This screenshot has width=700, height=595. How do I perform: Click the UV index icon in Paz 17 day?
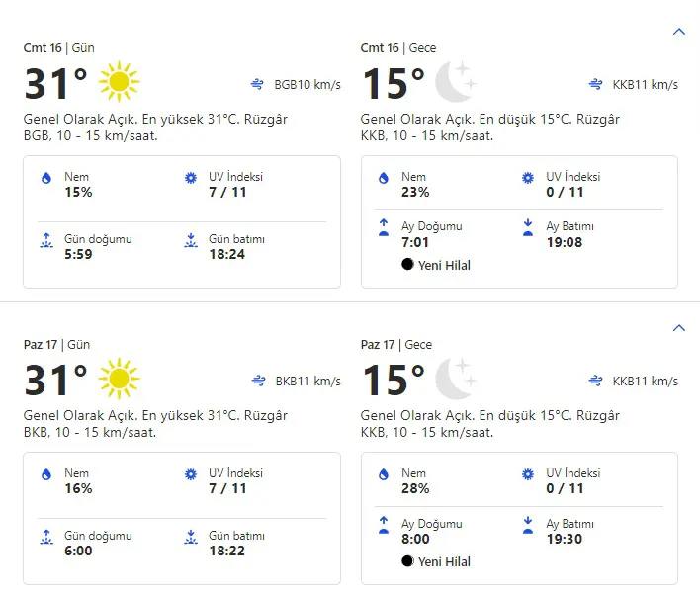click(191, 475)
